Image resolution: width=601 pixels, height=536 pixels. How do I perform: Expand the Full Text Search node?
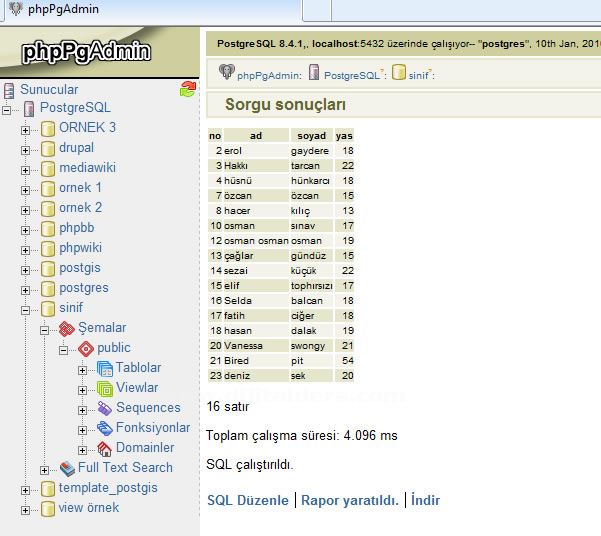(x=44, y=470)
